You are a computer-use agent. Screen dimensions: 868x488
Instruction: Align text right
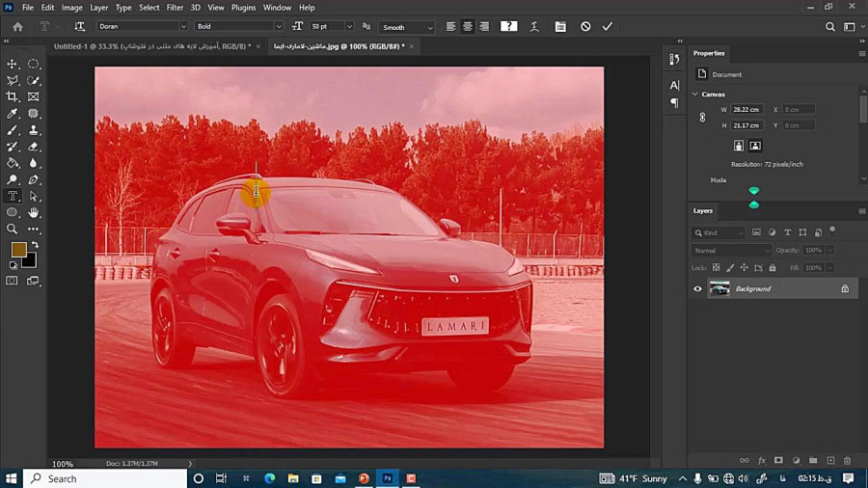tap(484, 27)
